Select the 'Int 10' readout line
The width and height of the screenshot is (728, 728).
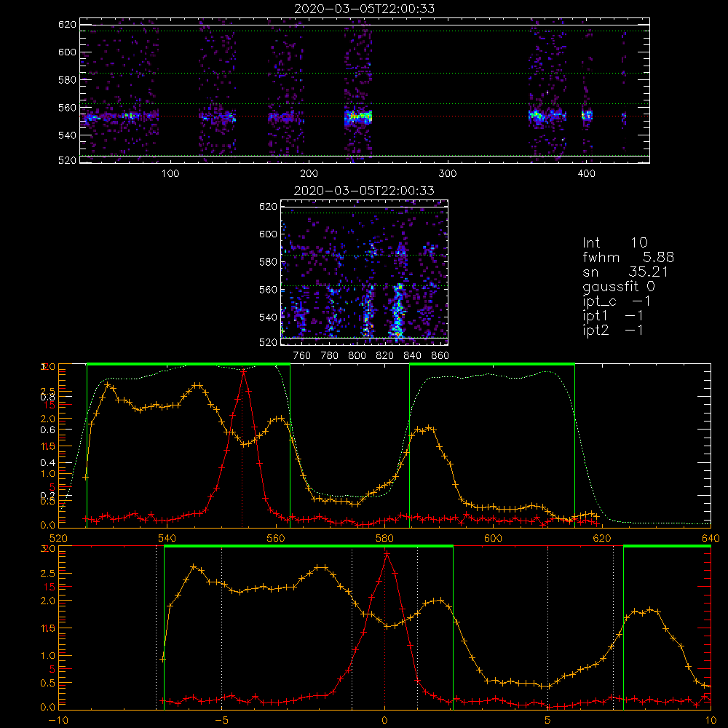pyautogui.click(x=614, y=242)
